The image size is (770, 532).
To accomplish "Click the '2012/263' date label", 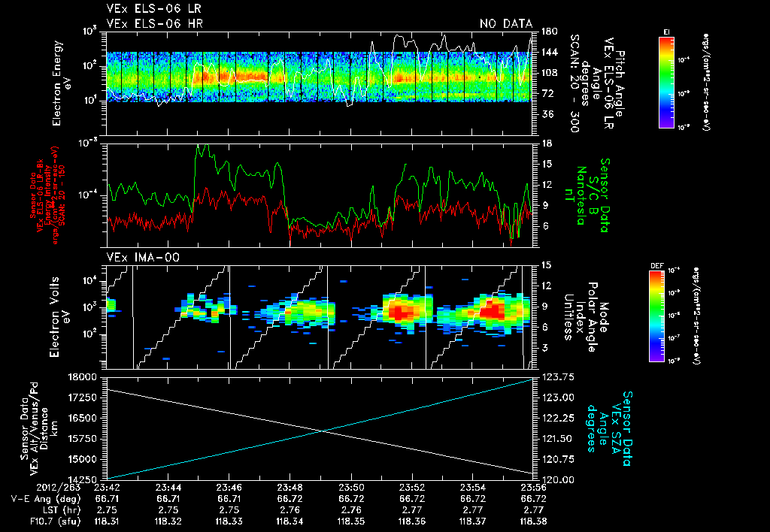I will click(x=58, y=488).
